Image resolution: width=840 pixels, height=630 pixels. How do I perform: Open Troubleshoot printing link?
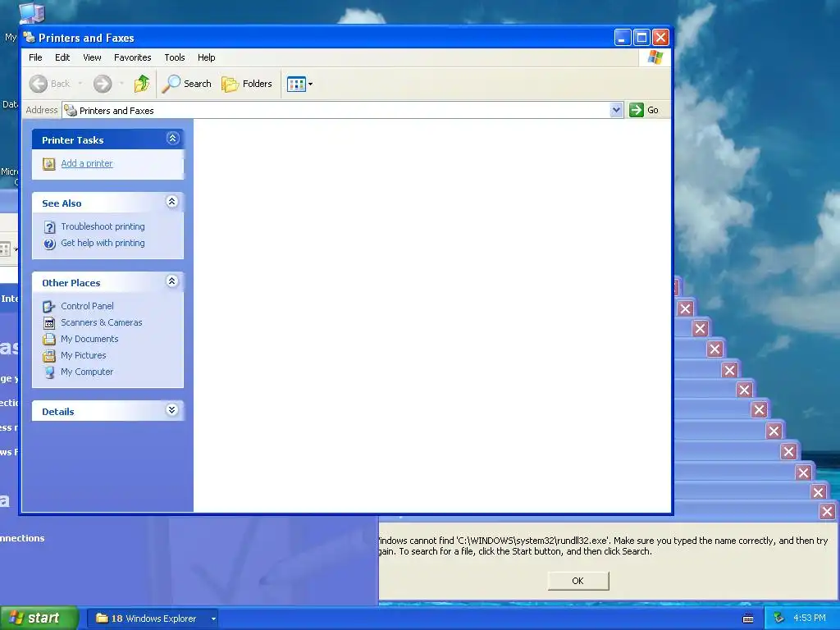[x=103, y=226]
